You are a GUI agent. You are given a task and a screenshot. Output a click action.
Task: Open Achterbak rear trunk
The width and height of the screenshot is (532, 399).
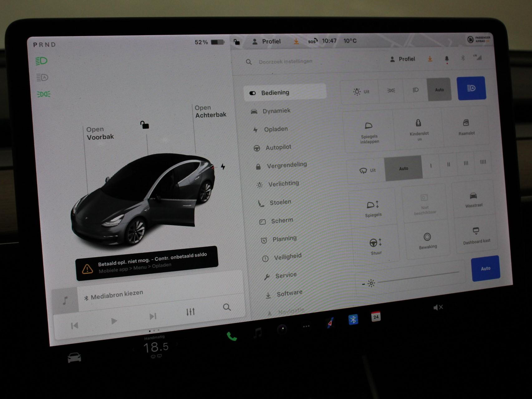(x=210, y=111)
